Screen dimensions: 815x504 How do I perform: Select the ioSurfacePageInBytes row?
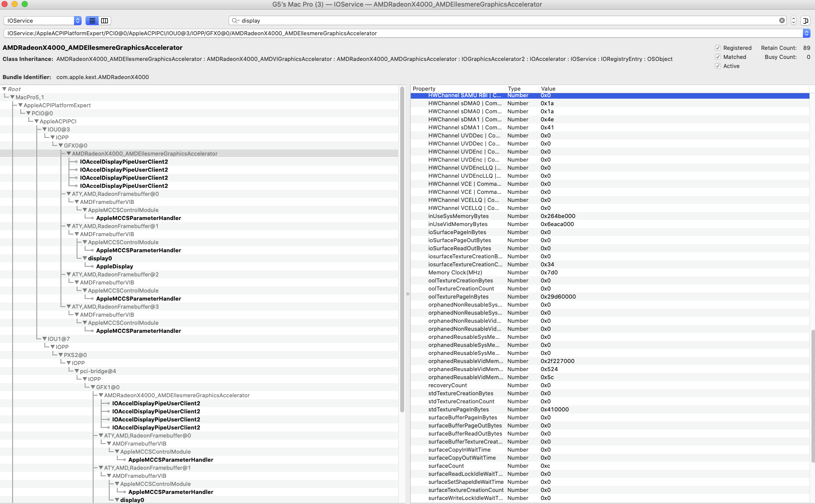coord(610,232)
